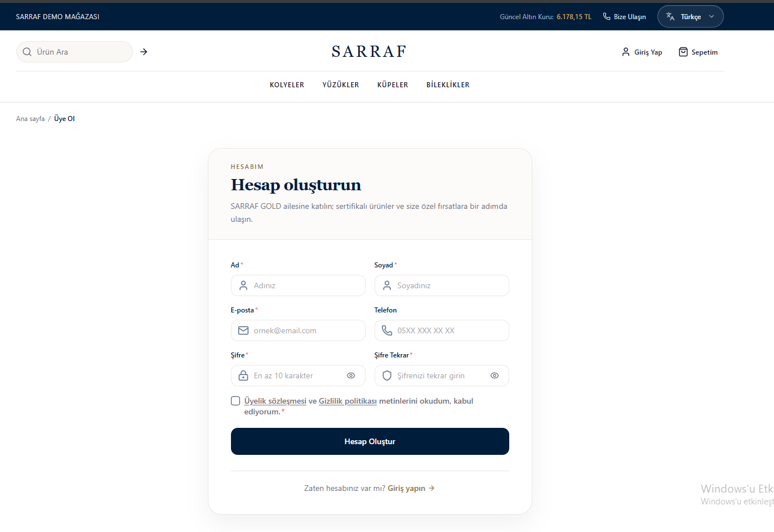Viewport: 774px width, 532px height.
Task: Click the phone icon beside Bize Ulaşın
Action: click(x=607, y=16)
